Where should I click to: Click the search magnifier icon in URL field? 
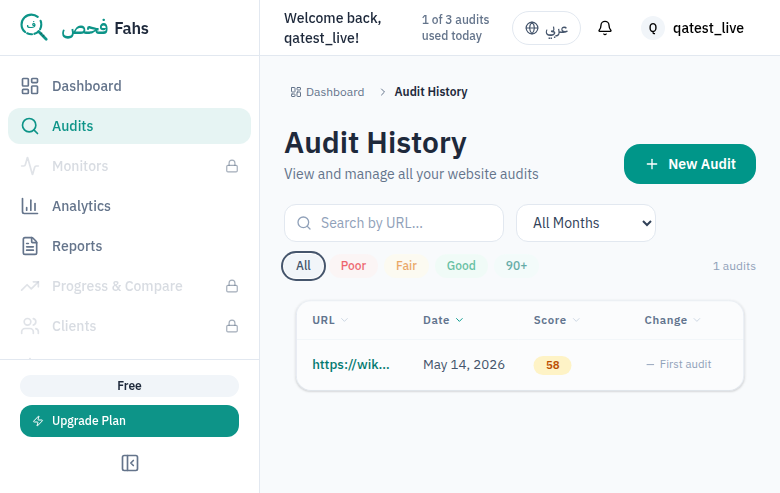coord(304,223)
